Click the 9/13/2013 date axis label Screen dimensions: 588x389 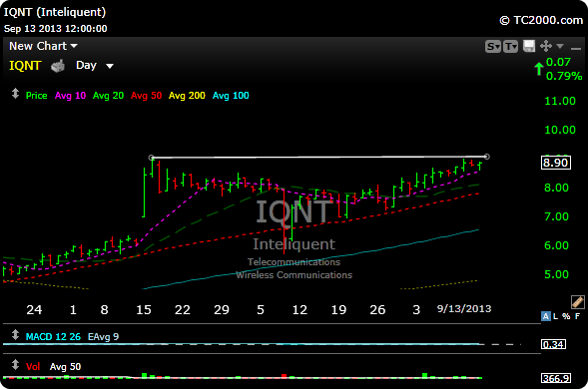tap(464, 309)
